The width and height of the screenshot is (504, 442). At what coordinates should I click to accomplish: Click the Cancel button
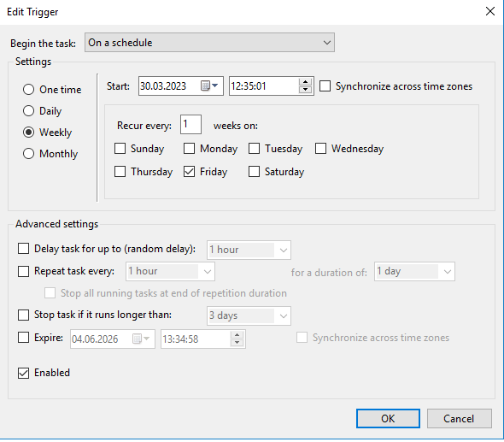[459, 419]
